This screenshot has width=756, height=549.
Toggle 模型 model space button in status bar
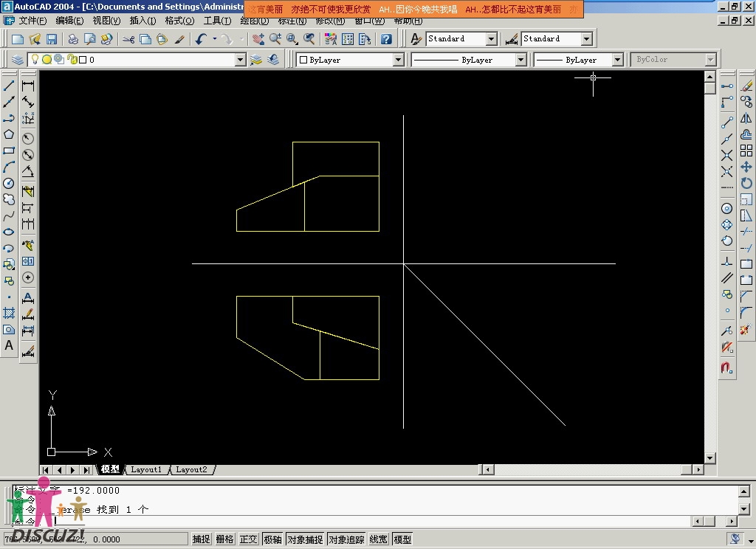402,539
